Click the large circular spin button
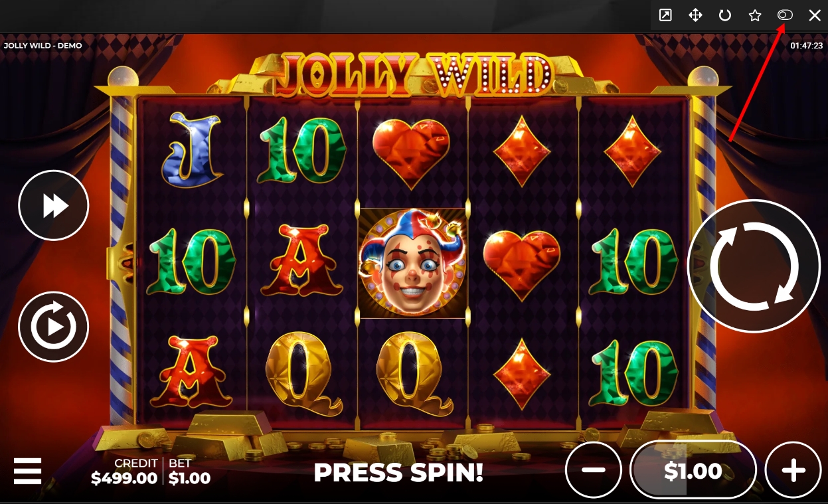 [754, 265]
